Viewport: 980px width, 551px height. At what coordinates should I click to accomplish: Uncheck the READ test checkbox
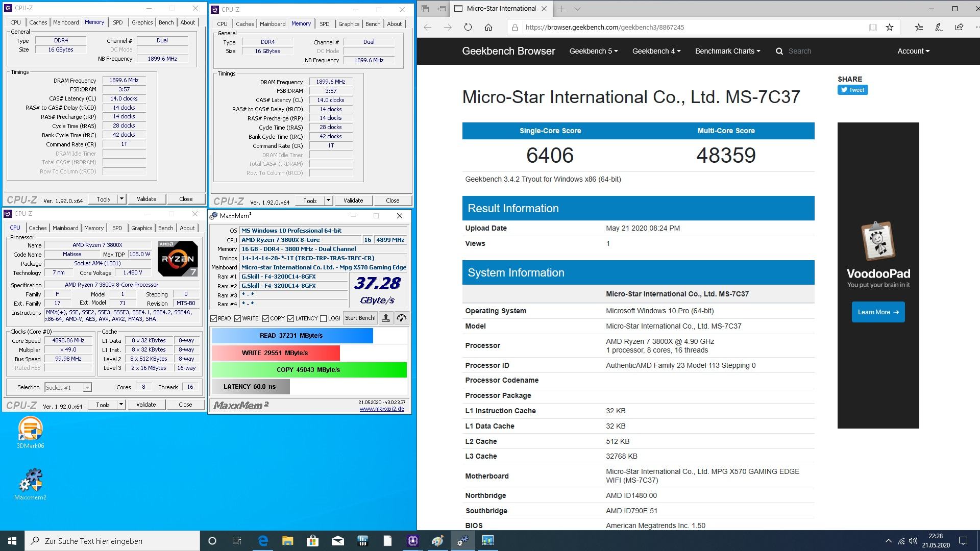[214, 318]
